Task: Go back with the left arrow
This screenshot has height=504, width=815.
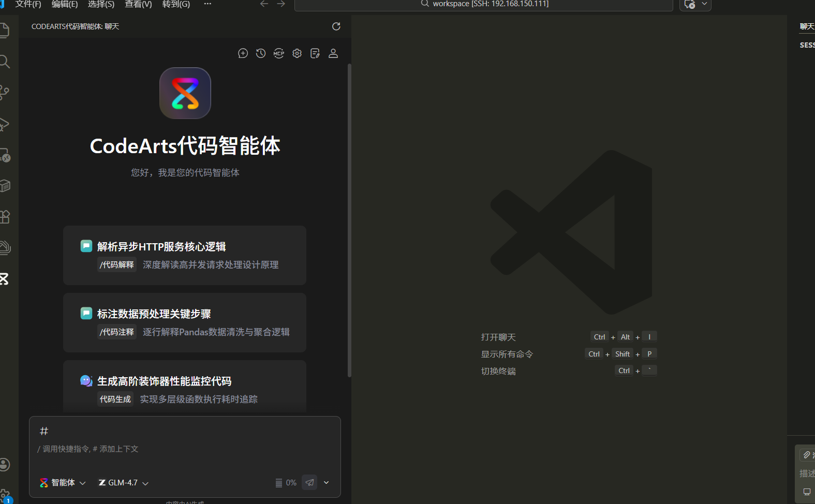Action: tap(264, 4)
